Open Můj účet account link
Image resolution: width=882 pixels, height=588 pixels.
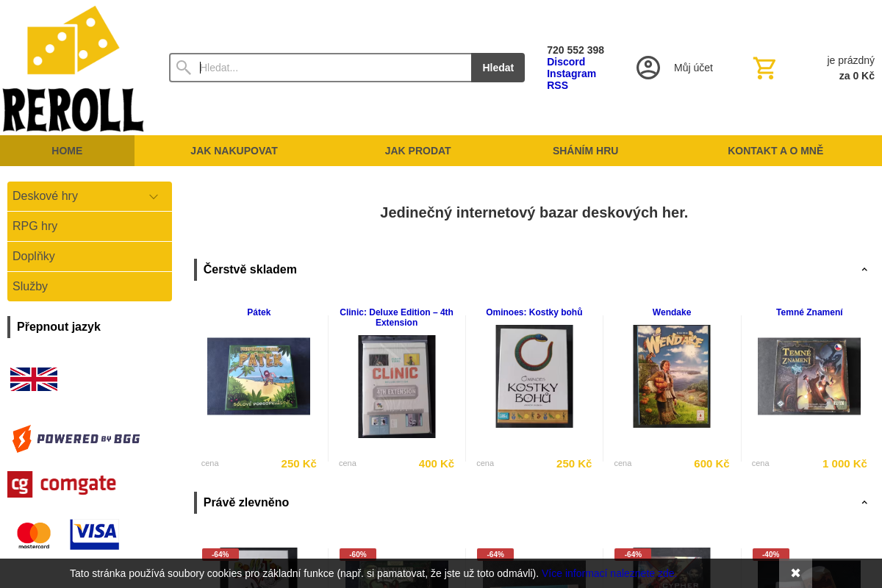click(693, 68)
